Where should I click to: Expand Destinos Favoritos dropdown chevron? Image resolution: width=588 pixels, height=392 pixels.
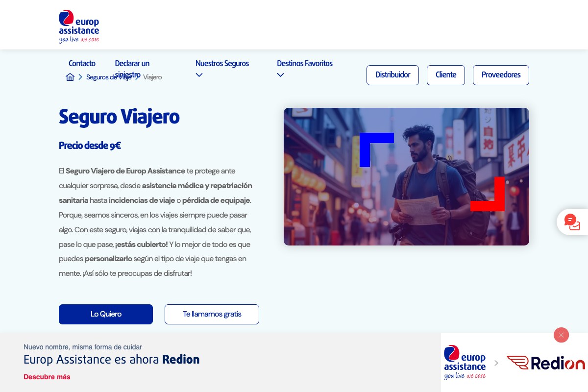[280, 75]
